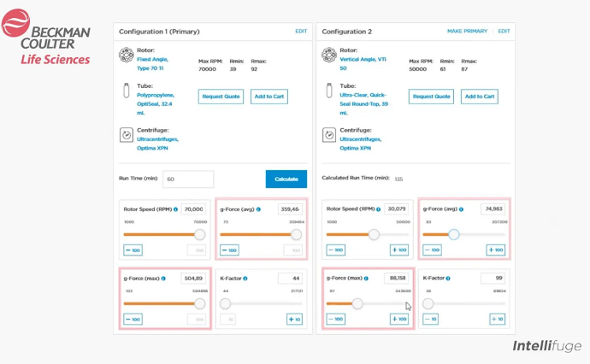590x364 pixels.
Task: Edit Configuration 1
Action: pos(301,32)
